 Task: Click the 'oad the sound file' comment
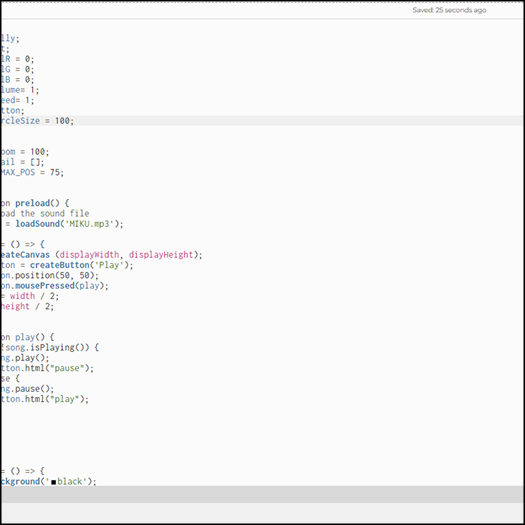point(45,213)
